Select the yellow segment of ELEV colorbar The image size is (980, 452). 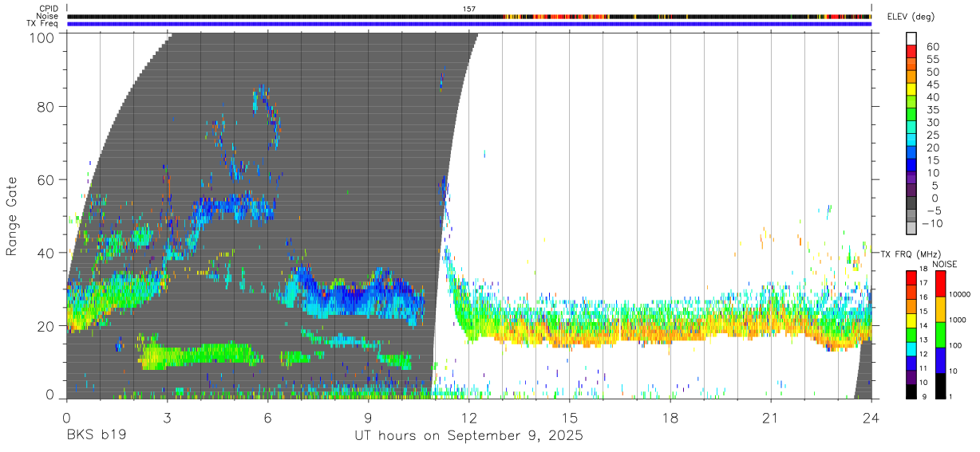click(912, 90)
